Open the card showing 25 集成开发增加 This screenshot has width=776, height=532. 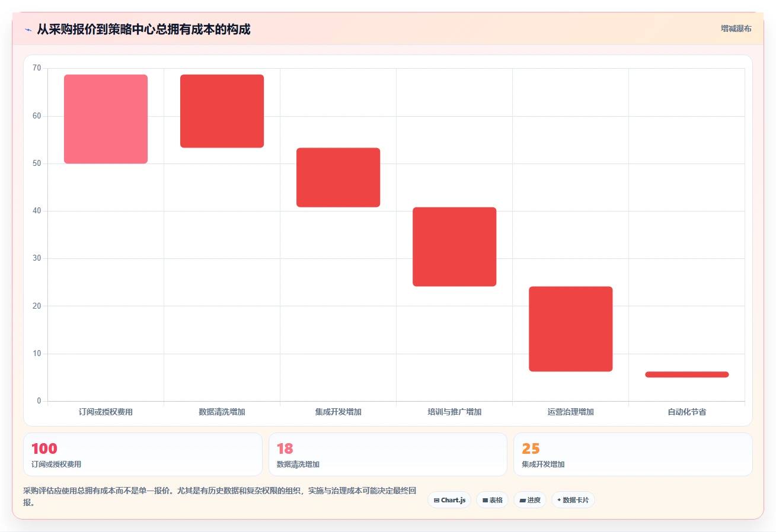tap(633, 454)
